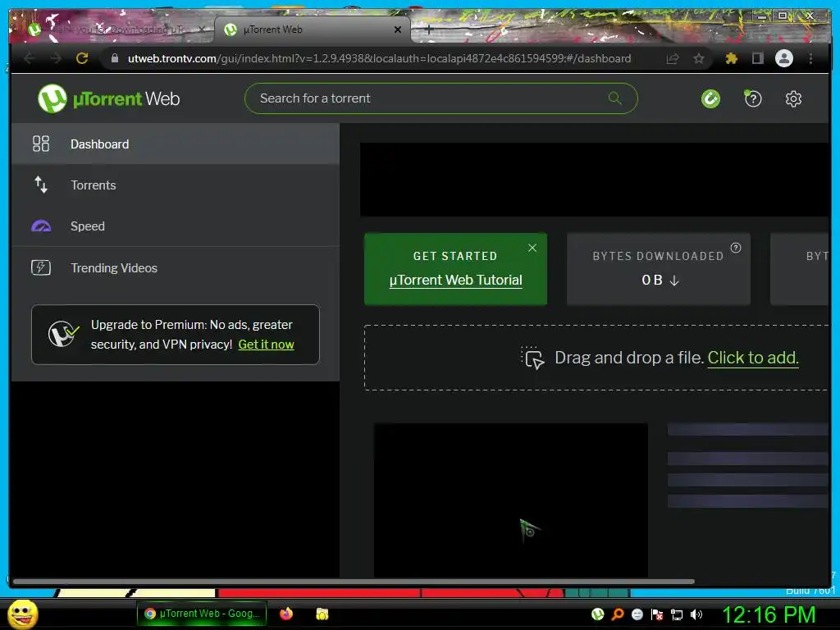The image size is (840, 630).
Task: Click the orange magnifier tray icon
Action: tap(618, 614)
